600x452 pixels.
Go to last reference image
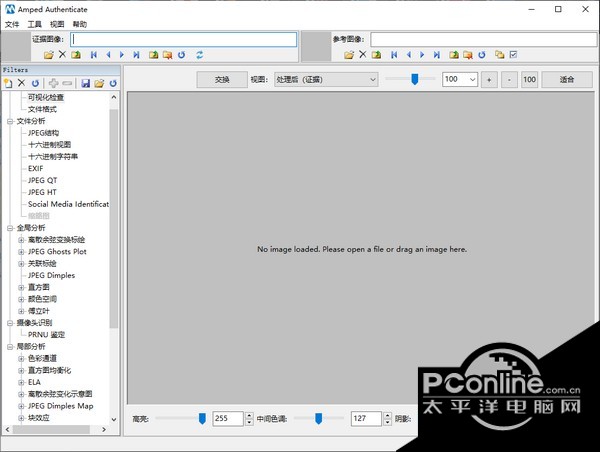437,55
